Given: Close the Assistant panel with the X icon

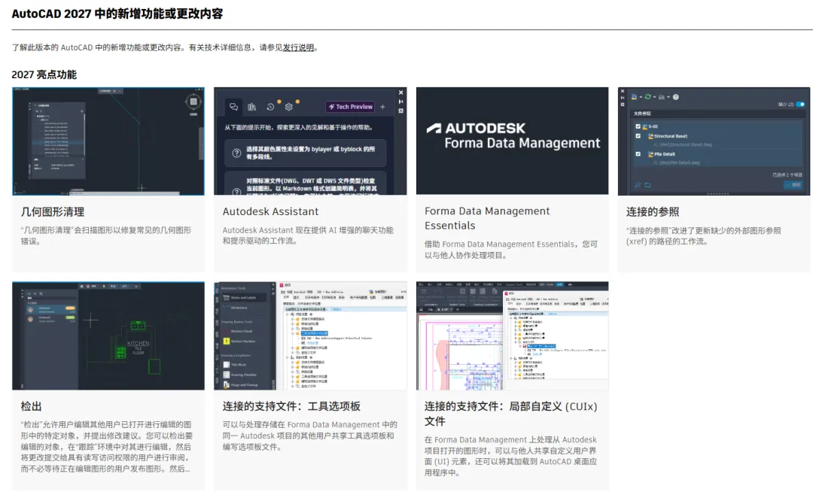Looking at the screenshot, I should click(400, 93).
